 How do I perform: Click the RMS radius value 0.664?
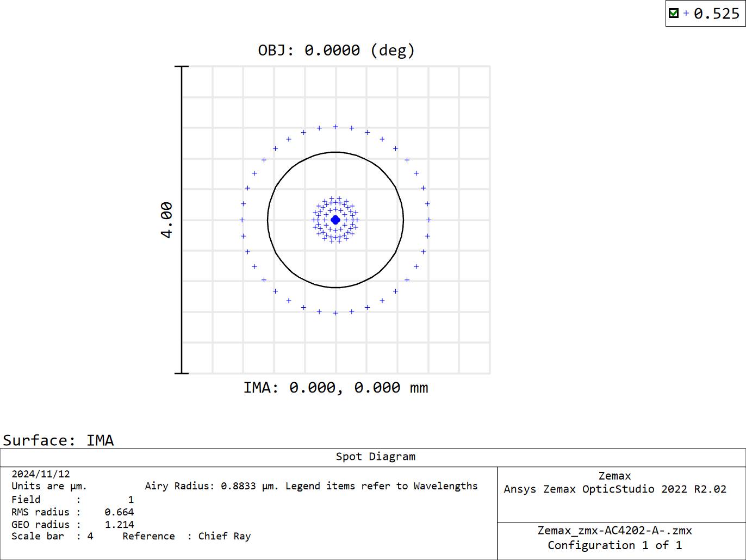(119, 512)
